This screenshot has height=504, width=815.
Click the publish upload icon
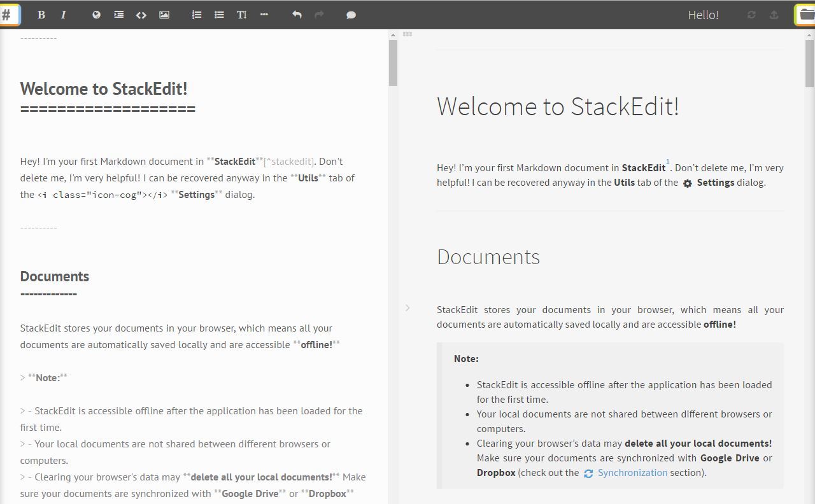[x=774, y=15]
